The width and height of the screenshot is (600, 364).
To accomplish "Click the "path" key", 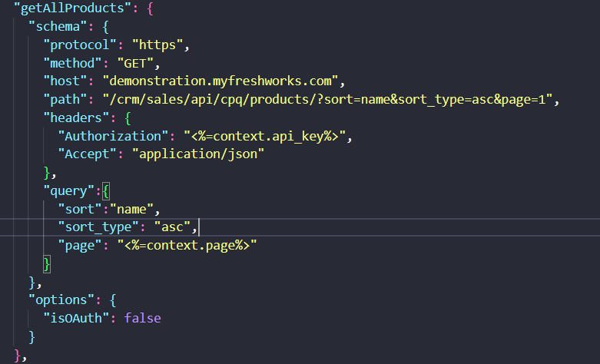I will pyautogui.click(x=65, y=99).
